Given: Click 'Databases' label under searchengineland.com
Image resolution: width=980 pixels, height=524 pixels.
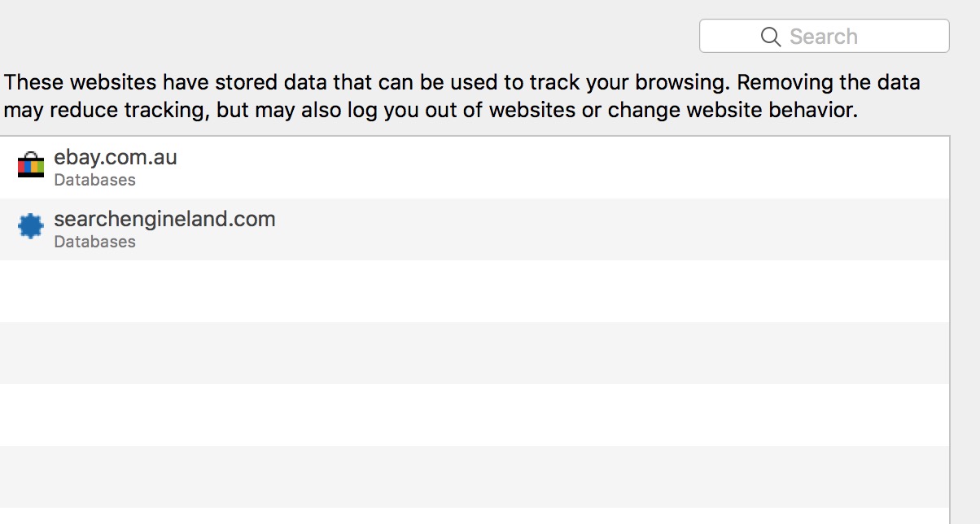Looking at the screenshot, I should 94,242.
